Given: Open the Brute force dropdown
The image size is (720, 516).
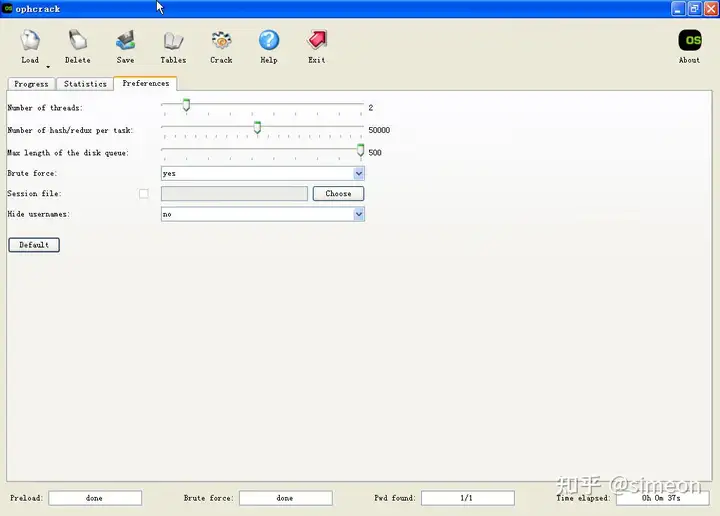Looking at the screenshot, I should (263, 174).
